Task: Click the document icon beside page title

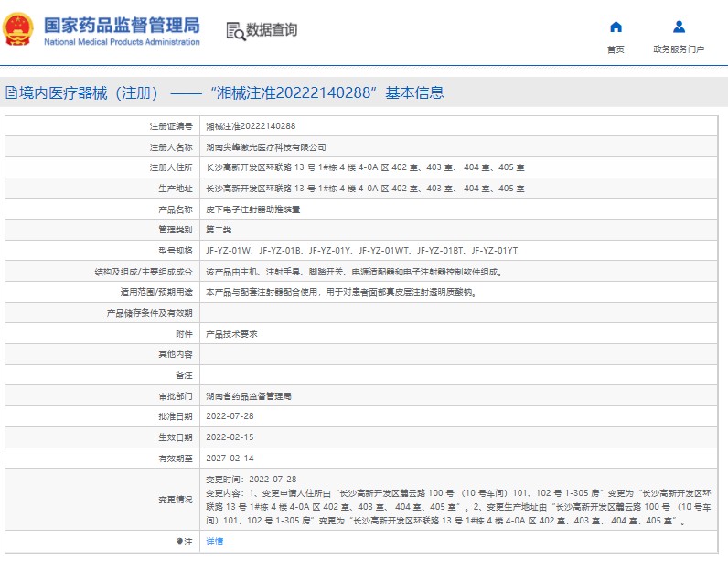Action: [x=11, y=92]
